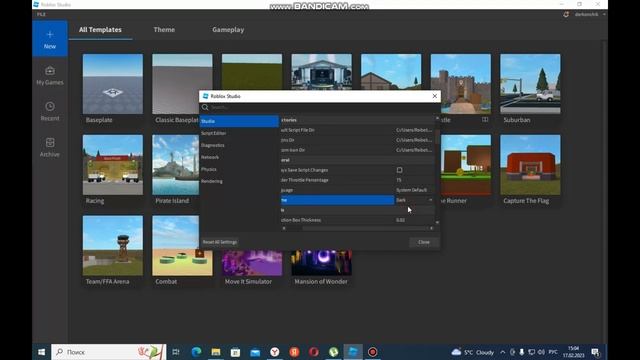Choose the Capture The Flag template
Image resolution: width=640 pixels, height=360 pixels.
(x=530, y=170)
